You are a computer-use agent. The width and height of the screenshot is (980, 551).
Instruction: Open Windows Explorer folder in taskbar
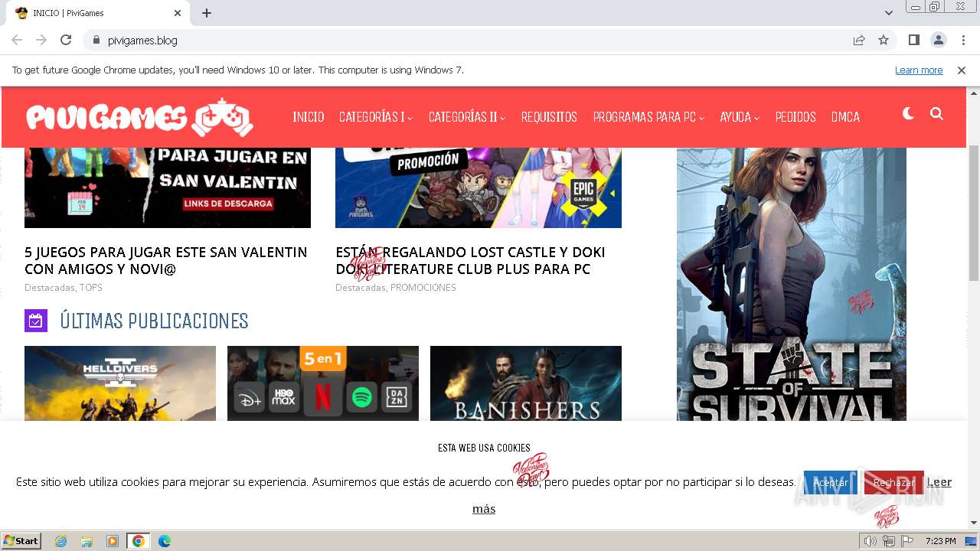pyautogui.click(x=87, y=541)
